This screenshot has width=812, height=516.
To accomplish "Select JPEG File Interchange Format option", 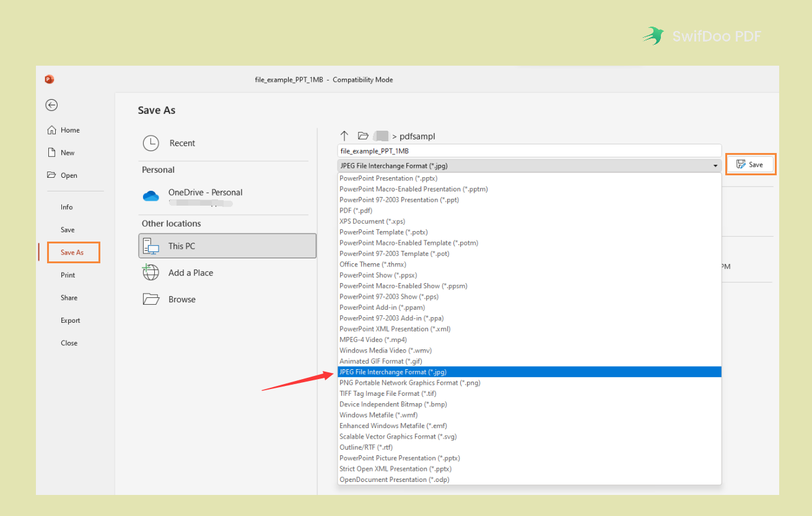I will click(x=393, y=372).
